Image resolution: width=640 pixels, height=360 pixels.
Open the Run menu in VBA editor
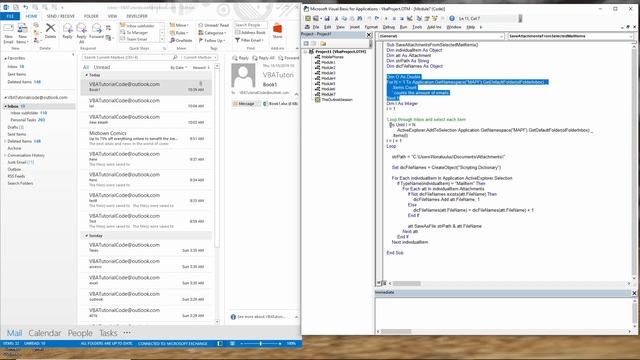coord(403,27)
